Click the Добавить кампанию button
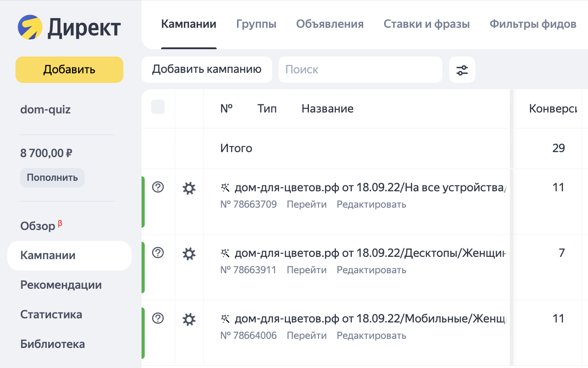Viewport: 588px width, 368px height. [207, 70]
